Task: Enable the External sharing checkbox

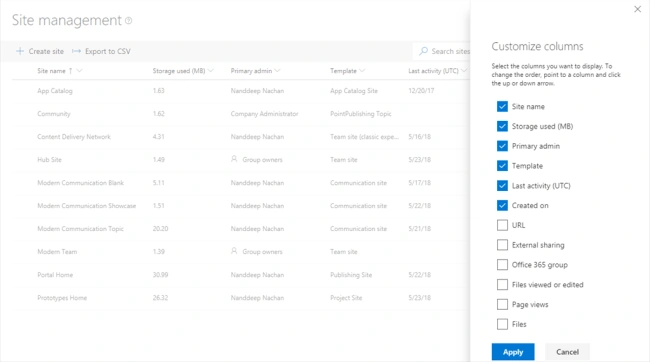Action: (x=502, y=245)
